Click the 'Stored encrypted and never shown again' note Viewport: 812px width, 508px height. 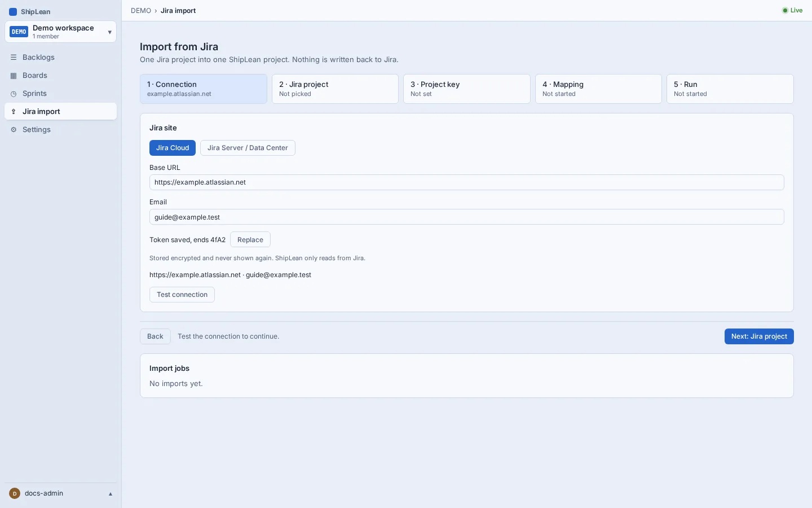coord(257,258)
